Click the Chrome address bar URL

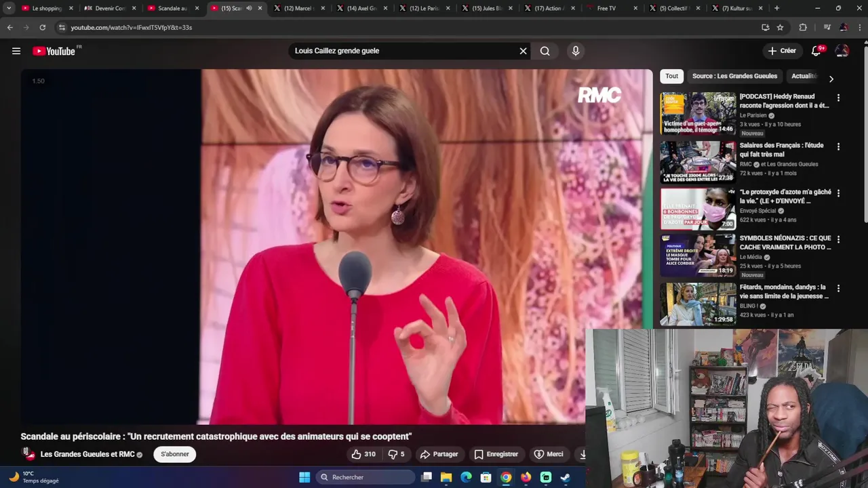[x=132, y=28]
